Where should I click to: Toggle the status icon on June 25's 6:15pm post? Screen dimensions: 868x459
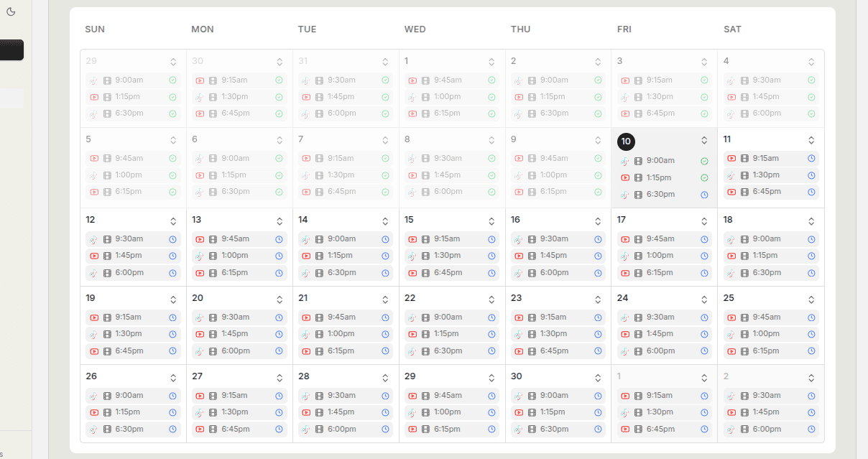click(x=810, y=351)
